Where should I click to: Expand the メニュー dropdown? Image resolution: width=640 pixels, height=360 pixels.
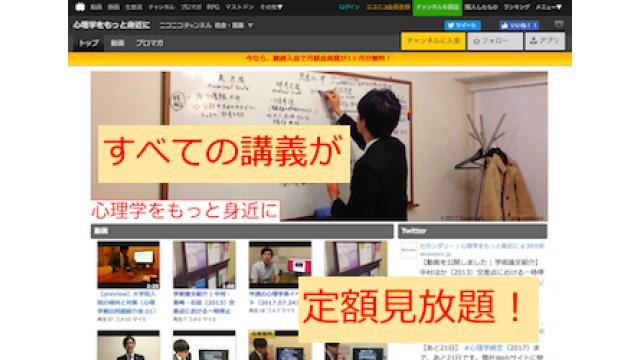click(549, 7)
